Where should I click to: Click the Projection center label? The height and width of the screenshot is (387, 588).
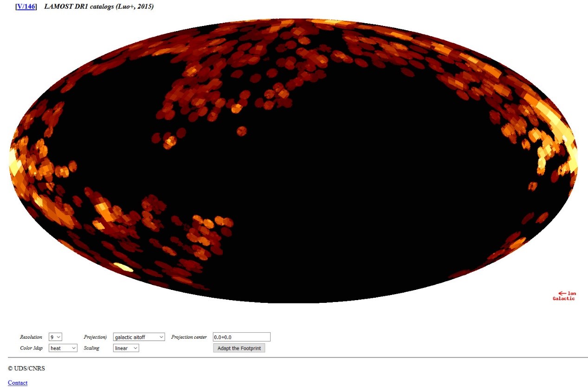[189, 337]
